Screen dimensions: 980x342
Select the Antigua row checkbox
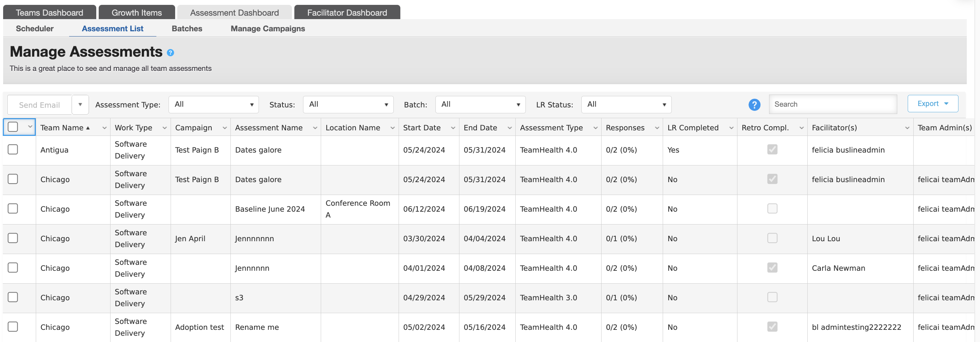pos(13,149)
